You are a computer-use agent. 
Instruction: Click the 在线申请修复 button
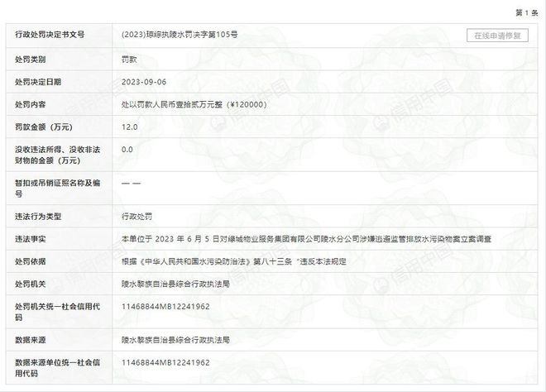[497, 36]
